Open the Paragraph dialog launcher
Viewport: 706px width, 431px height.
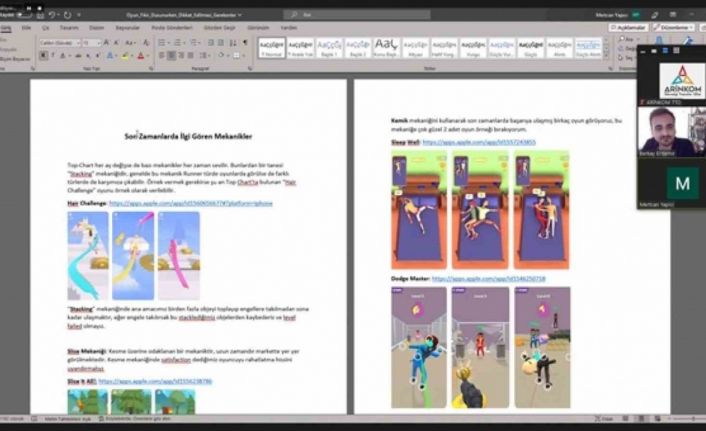pyautogui.click(x=250, y=69)
